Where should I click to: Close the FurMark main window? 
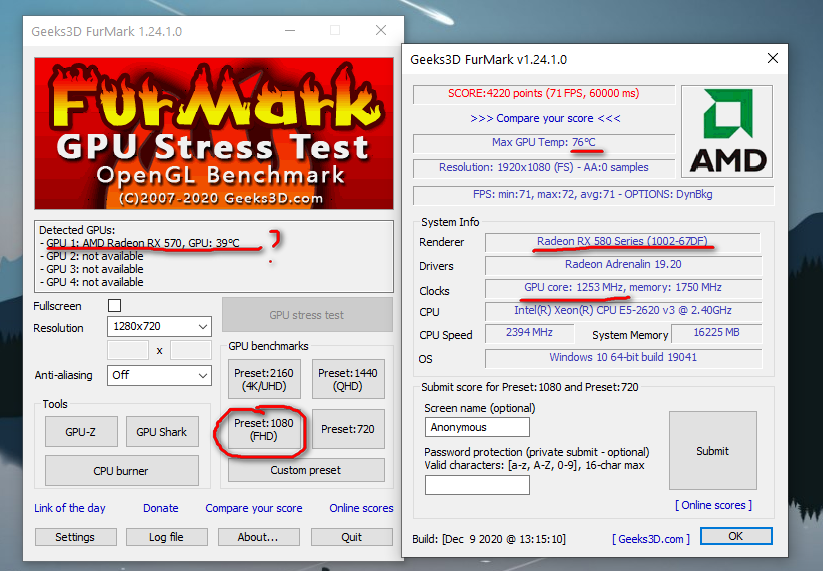[381, 30]
